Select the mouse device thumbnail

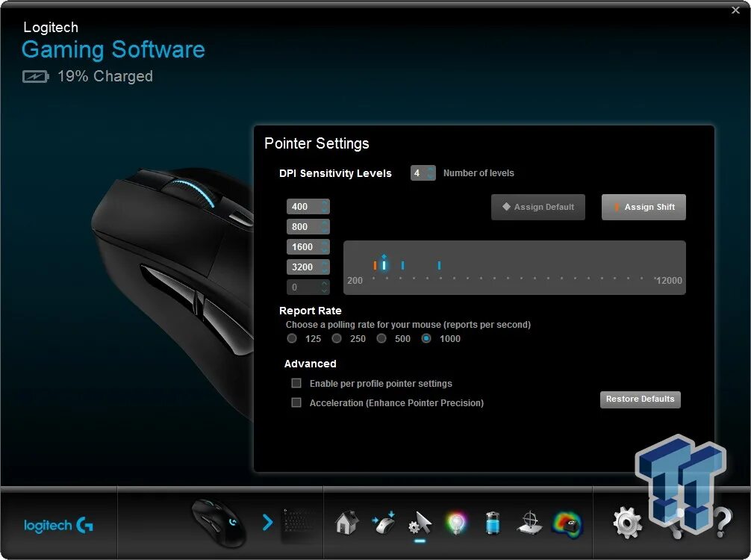219,523
